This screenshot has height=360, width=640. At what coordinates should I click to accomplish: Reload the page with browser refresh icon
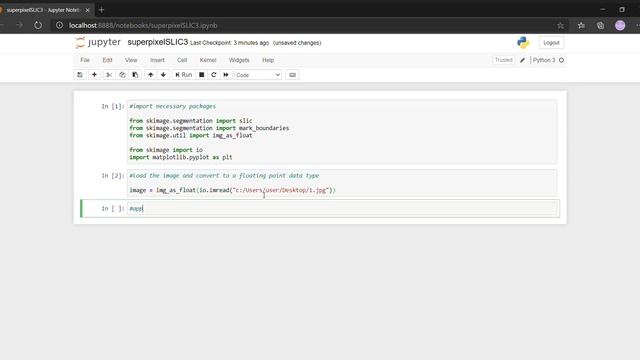[x=38, y=25]
